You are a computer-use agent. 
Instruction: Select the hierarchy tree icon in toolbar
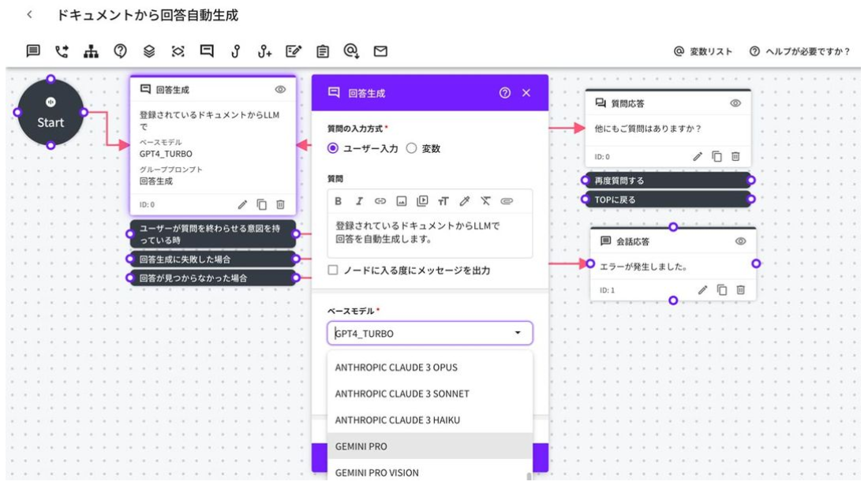[x=91, y=51]
